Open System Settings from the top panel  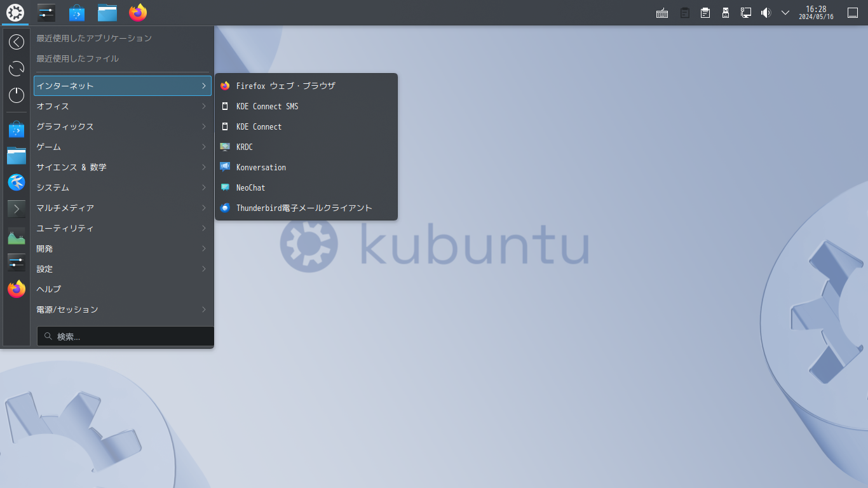(46, 12)
